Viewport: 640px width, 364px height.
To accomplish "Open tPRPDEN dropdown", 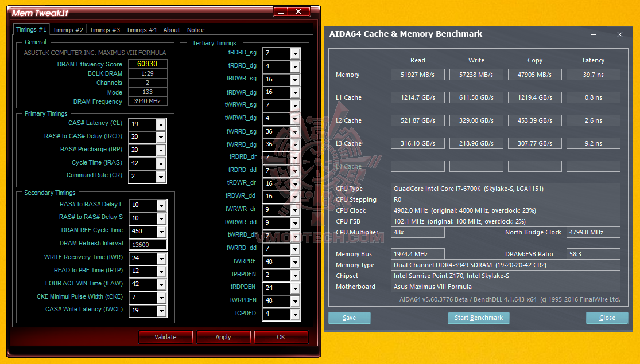I will [295, 275].
